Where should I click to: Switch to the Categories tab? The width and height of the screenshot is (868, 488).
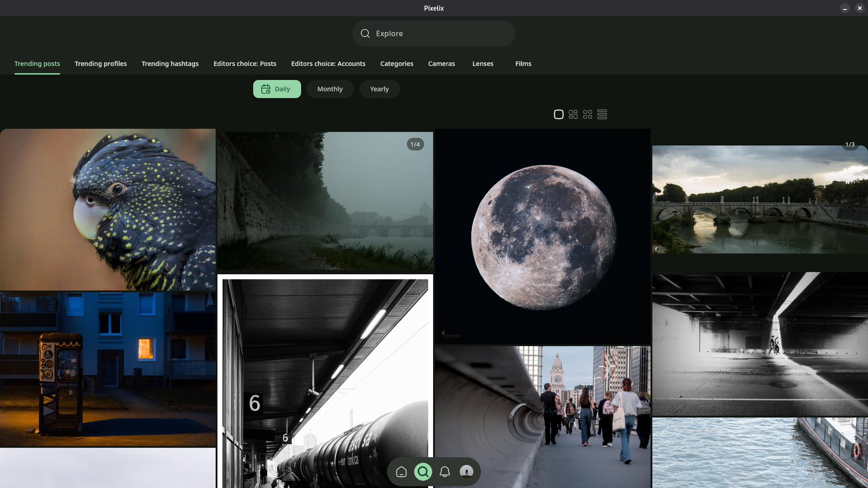397,64
